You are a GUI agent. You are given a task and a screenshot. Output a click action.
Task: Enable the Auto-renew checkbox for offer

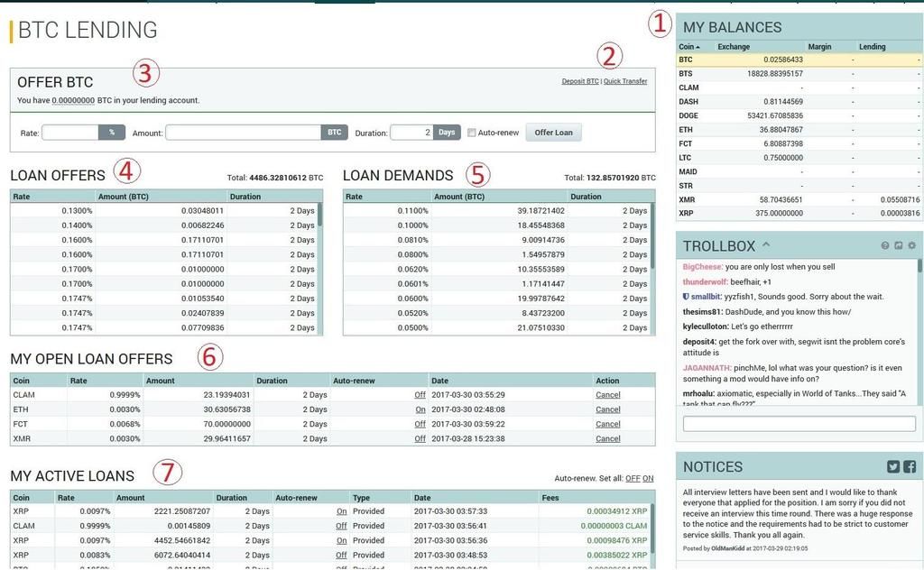point(472,133)
